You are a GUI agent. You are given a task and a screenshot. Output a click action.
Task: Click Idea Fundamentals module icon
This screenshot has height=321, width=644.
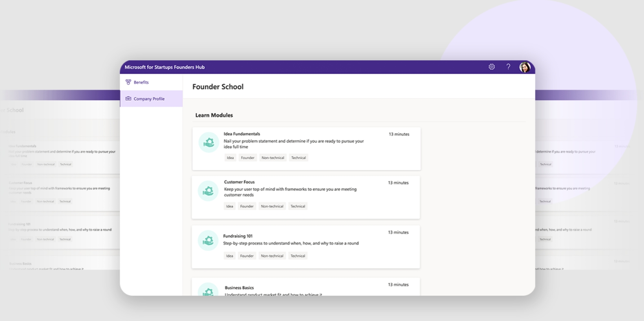point(208,143)
